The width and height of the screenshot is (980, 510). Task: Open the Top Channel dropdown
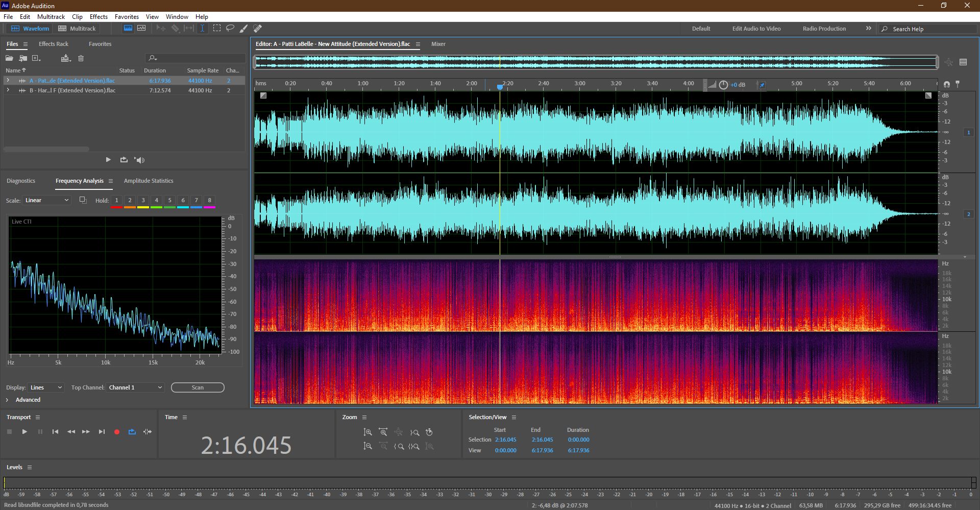tap(135, 387)
